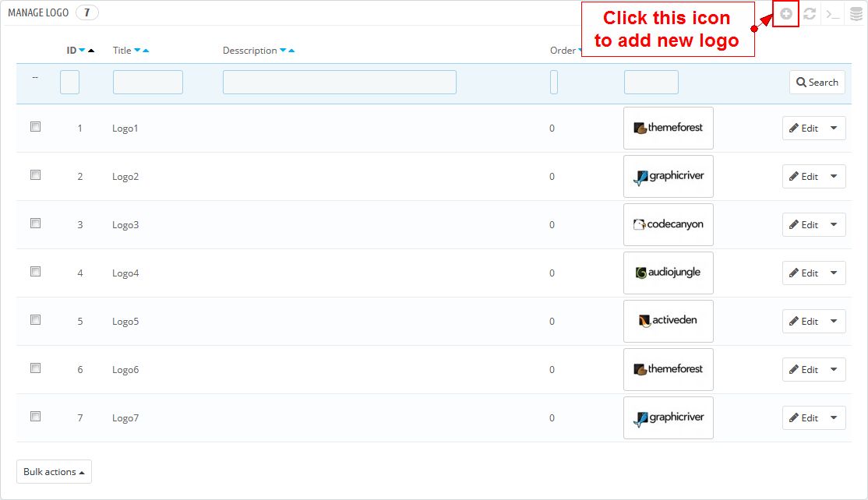Screen dimensions: 868x500
Task: Click the Edit button for Logo3
Action: click(803, 225)
